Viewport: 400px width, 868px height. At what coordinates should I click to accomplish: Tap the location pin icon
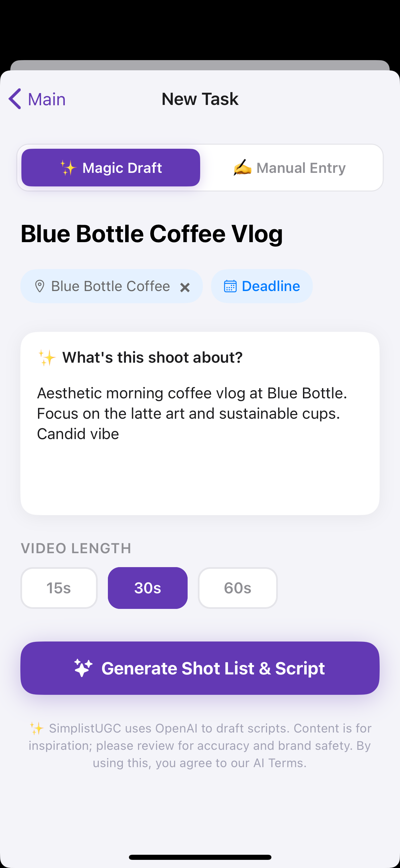pyautogui.click(x=40, y=286)
